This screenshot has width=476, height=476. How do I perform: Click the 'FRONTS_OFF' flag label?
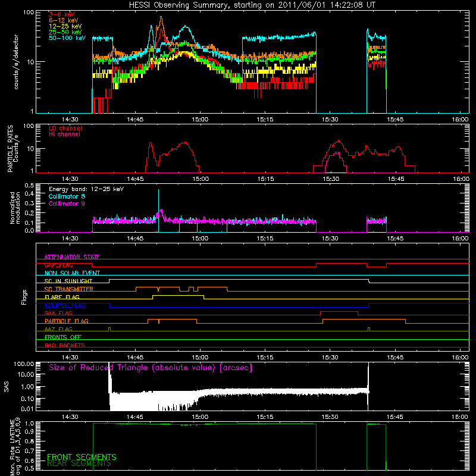point(63,337)
